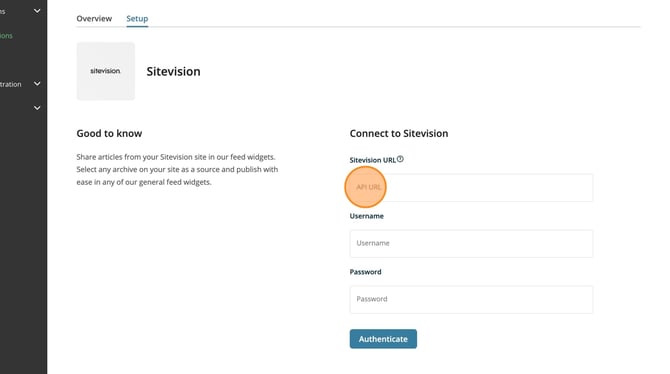Open the green sidebar item ending in 'ions'
670x374 pixels.
(6, 35)
